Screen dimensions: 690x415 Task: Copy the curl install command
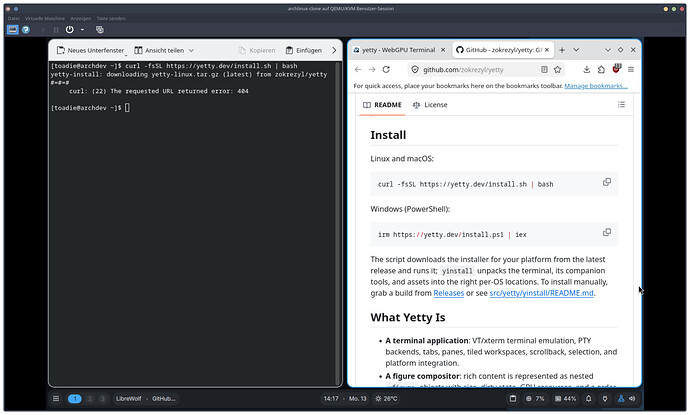[607, 182]
